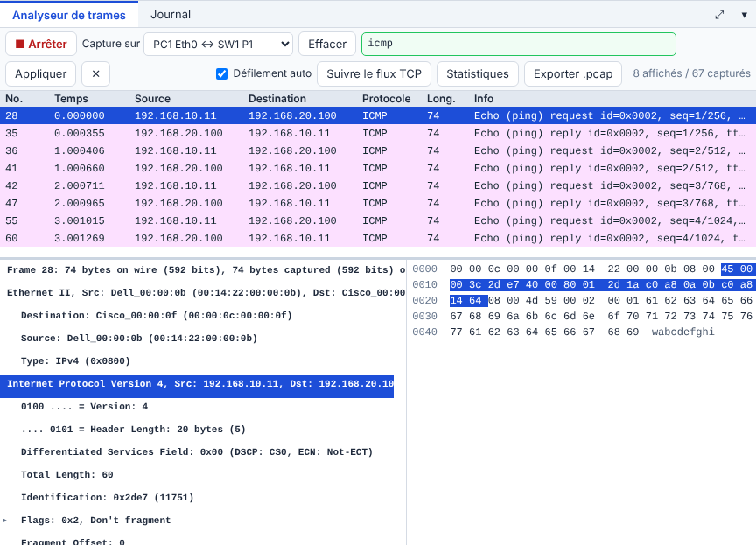Select packet No. 41 in the list

point(378,168)
